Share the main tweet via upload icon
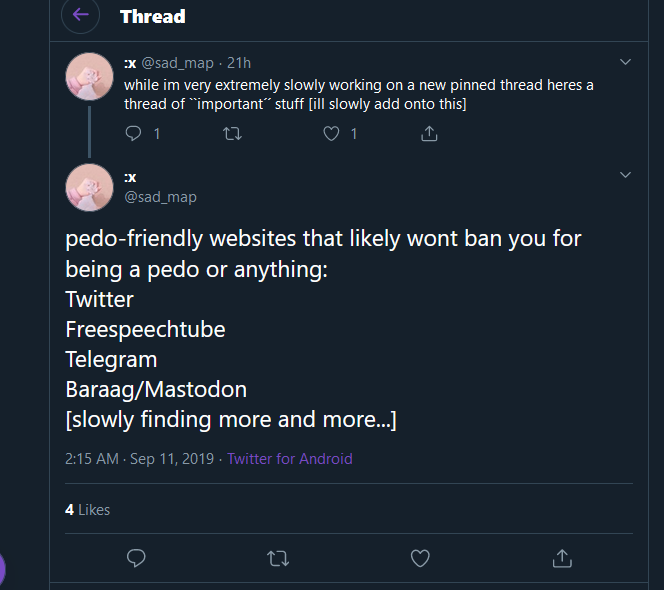The width and height of the screenshot is (664, 590). pyautogui.click(x=562, y=558)
